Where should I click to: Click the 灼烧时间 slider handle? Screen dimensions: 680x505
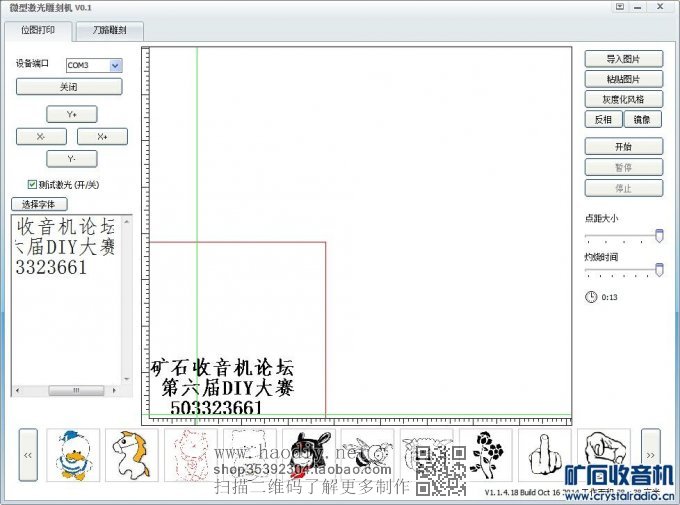(x=659, y=270)
